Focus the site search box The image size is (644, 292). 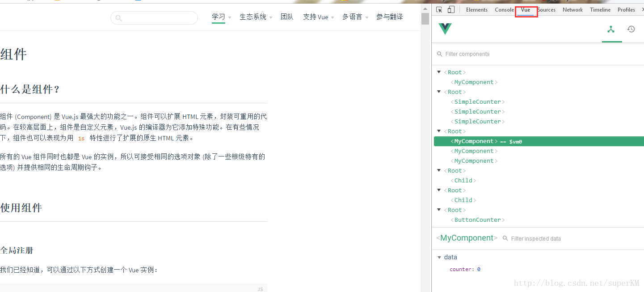click(154, 18)
